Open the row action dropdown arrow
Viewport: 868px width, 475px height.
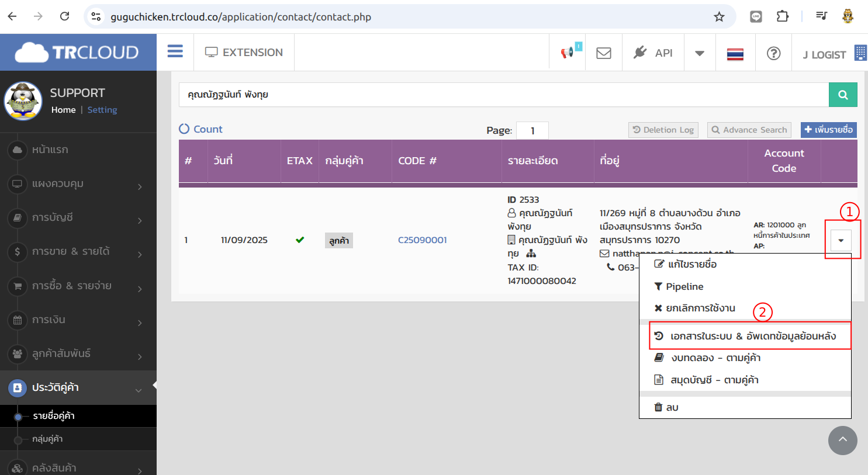(841, 240)
